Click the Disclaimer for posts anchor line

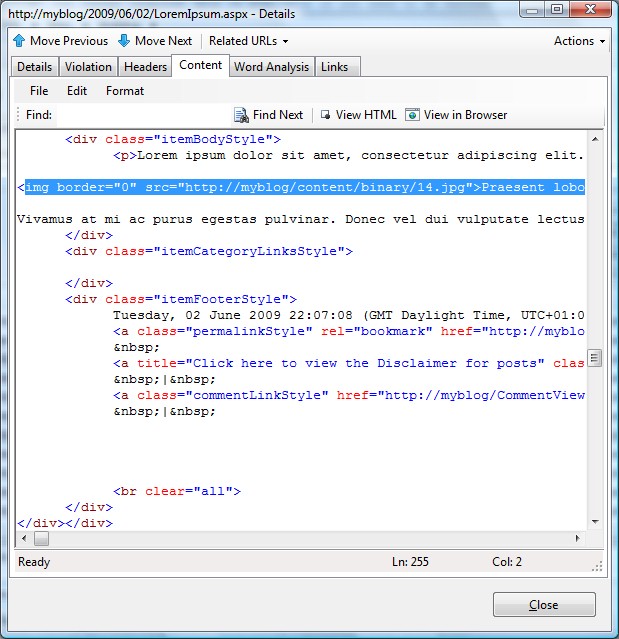point(349,363)
